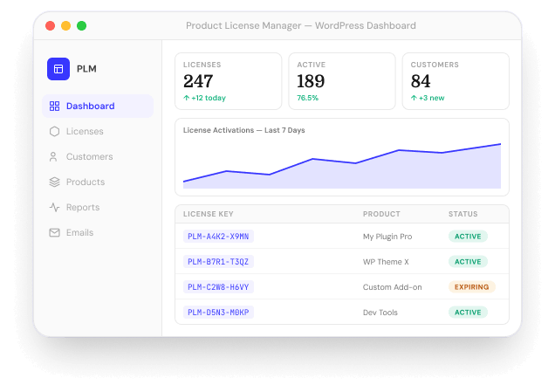Click the WP Theme X product cell
Image resolution: width=555 pixels, height=392 pixels.
386,262
